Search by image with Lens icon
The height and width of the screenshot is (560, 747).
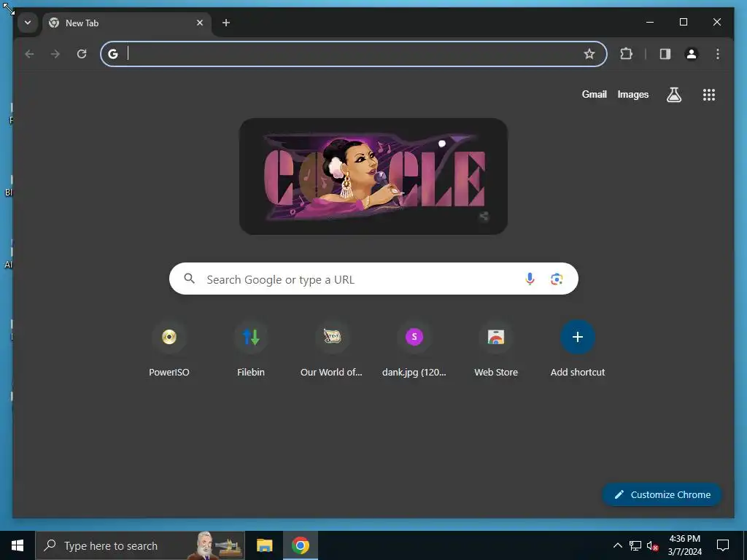[557, 279]
